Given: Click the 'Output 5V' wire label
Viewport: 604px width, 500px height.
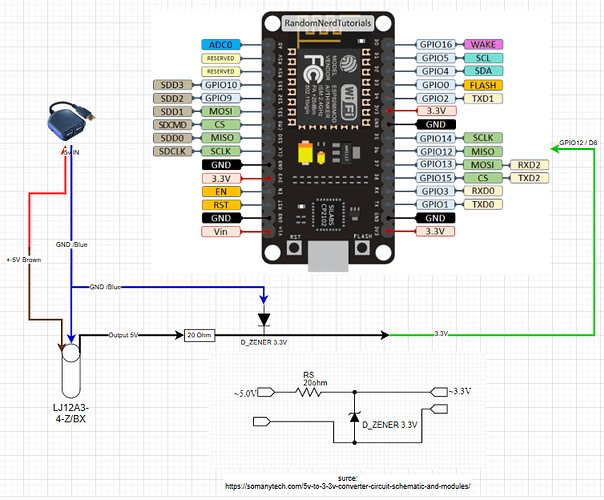Looking at the screenshot, I should tap(123, 335).
